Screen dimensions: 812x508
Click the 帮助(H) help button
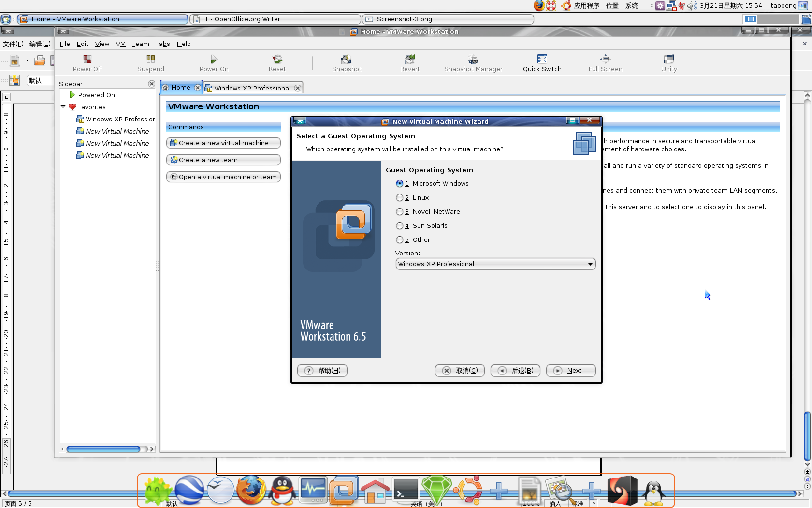pyautogui.click(x=322, y=371)
